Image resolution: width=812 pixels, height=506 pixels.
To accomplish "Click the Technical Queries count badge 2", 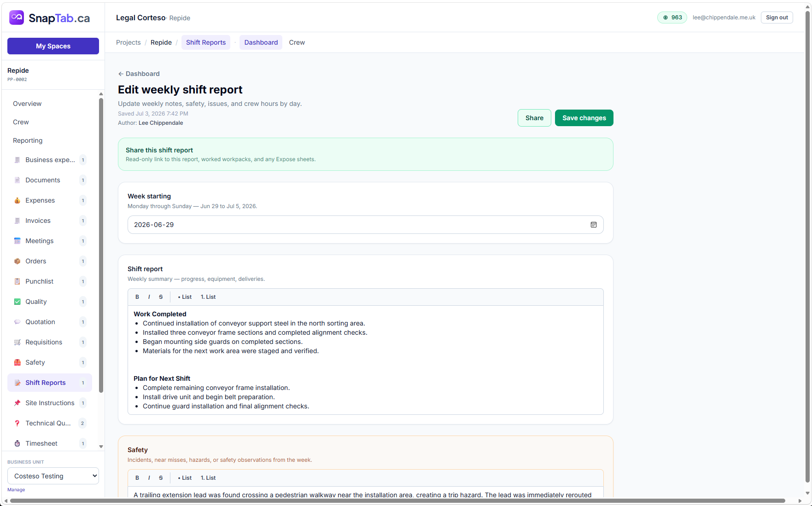I will [82, 423].
